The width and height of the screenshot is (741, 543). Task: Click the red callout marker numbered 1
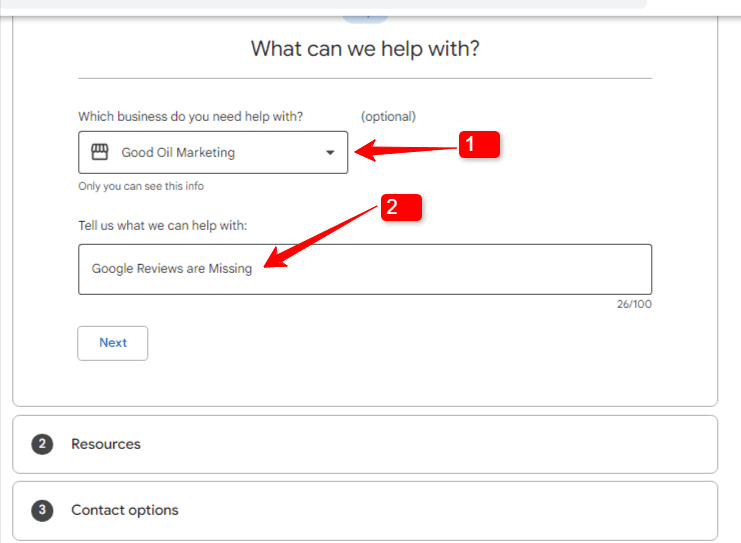(x=479, y=144)
